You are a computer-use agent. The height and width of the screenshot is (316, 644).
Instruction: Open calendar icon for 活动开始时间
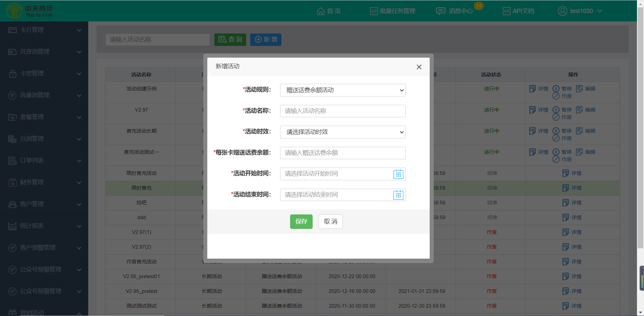398,174
